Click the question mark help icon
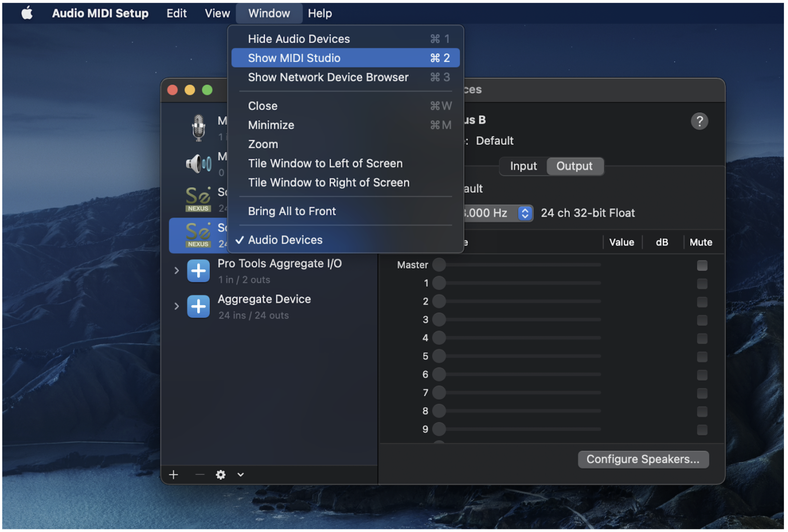 (x=699, y=121)
